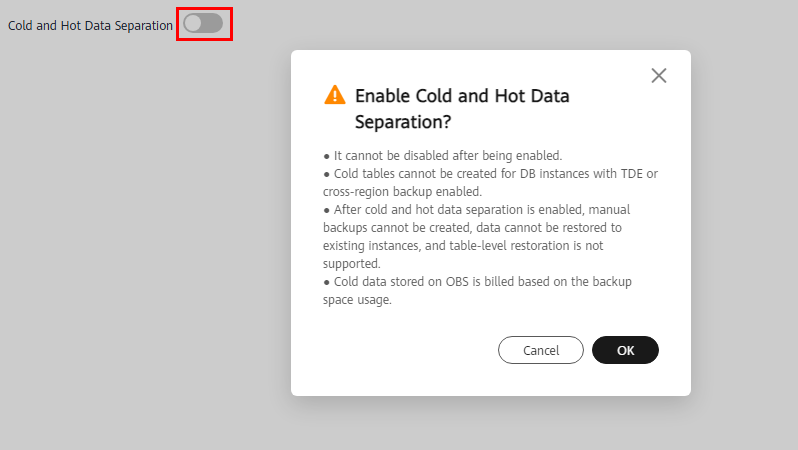
Task: Click the "backups cannot be created" text line
Action: pyautogui.click(x=472, y=228)
